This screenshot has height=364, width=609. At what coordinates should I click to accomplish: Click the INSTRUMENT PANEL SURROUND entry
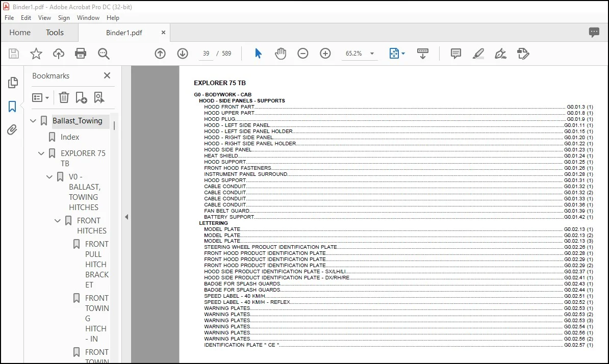pyautogui.click(x=398, y=174)
